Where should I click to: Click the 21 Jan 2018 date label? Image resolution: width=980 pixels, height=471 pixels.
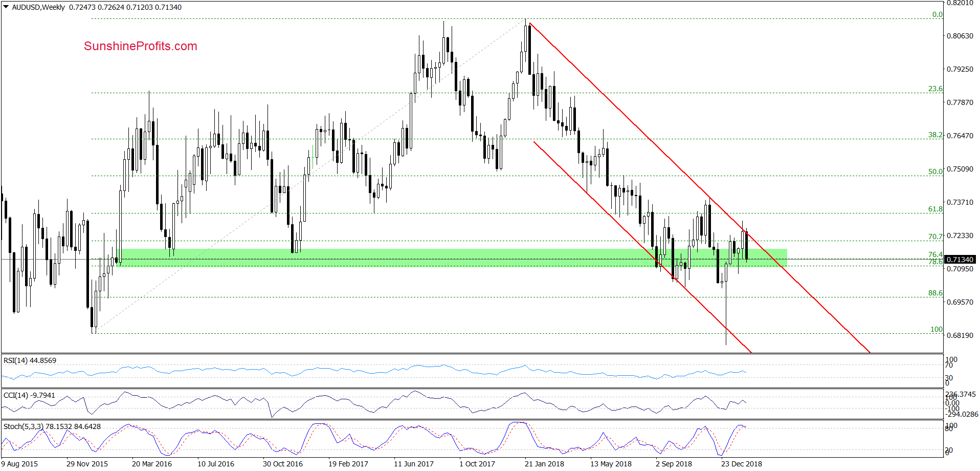[x=544, y=464]
